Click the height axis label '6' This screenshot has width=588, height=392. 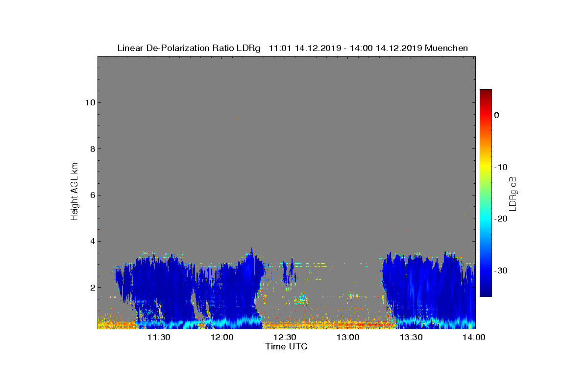(x=92, y=195)
